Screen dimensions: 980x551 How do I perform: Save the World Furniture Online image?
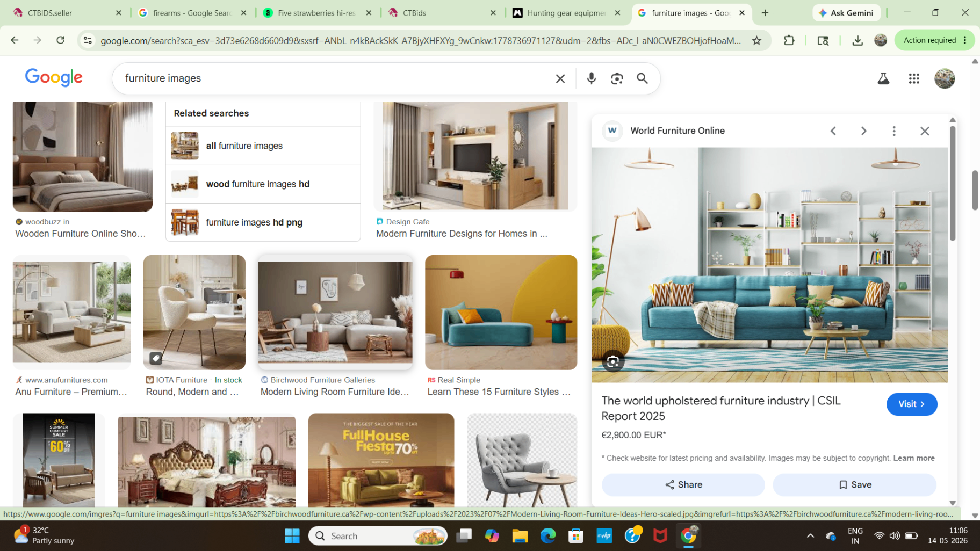click(854, 484)
